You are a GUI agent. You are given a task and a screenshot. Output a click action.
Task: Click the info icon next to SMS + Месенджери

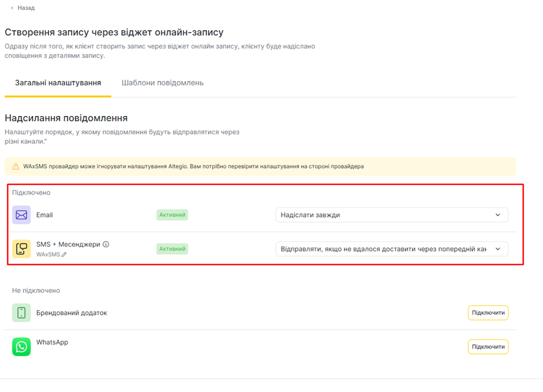(x=106, y=244)
